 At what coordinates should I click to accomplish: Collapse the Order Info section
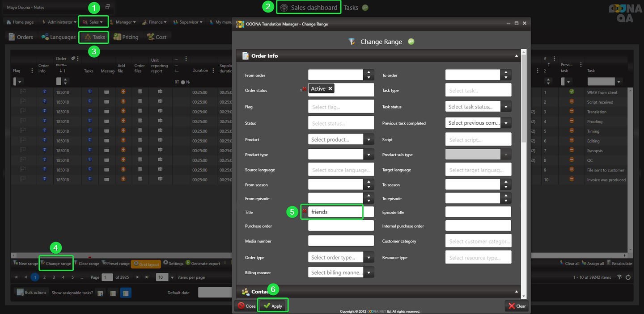(x=517, y=56)
